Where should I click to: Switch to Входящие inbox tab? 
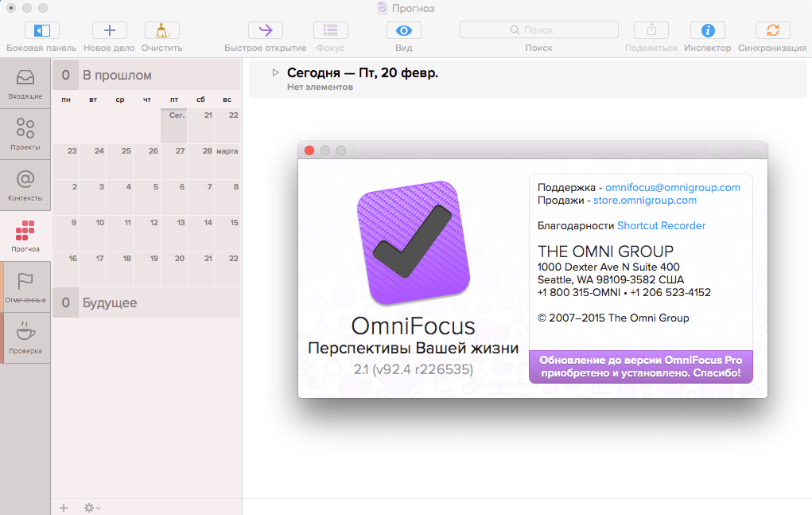[25, 84]
